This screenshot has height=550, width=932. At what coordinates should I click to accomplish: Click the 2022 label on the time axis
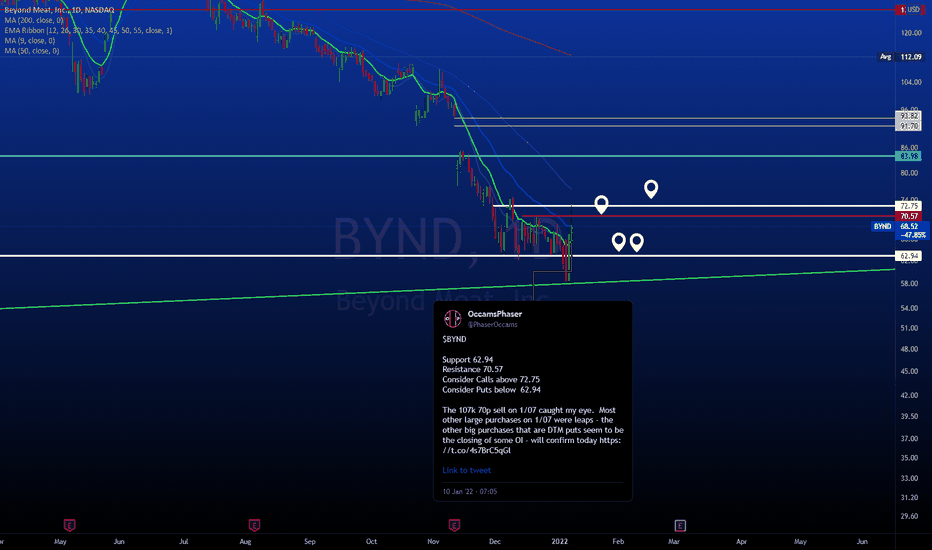point(559,542)
